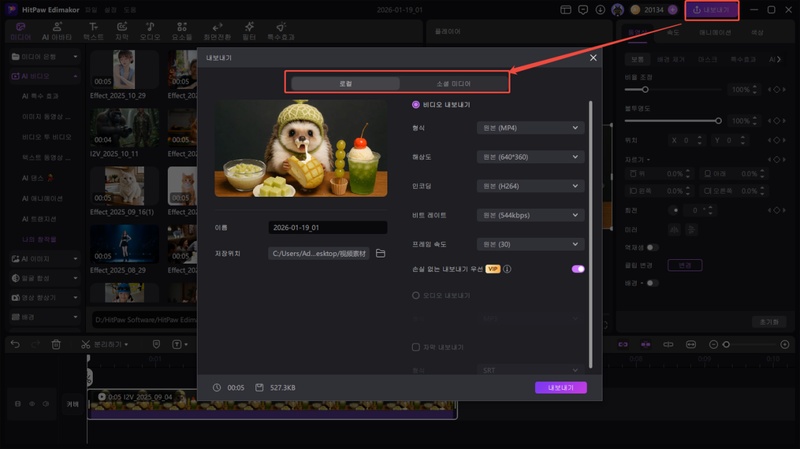The height and width of the screenshot is (449, 800).
Task: Click the trash delete icon in timeline toolbar
Action: [56, 345]
